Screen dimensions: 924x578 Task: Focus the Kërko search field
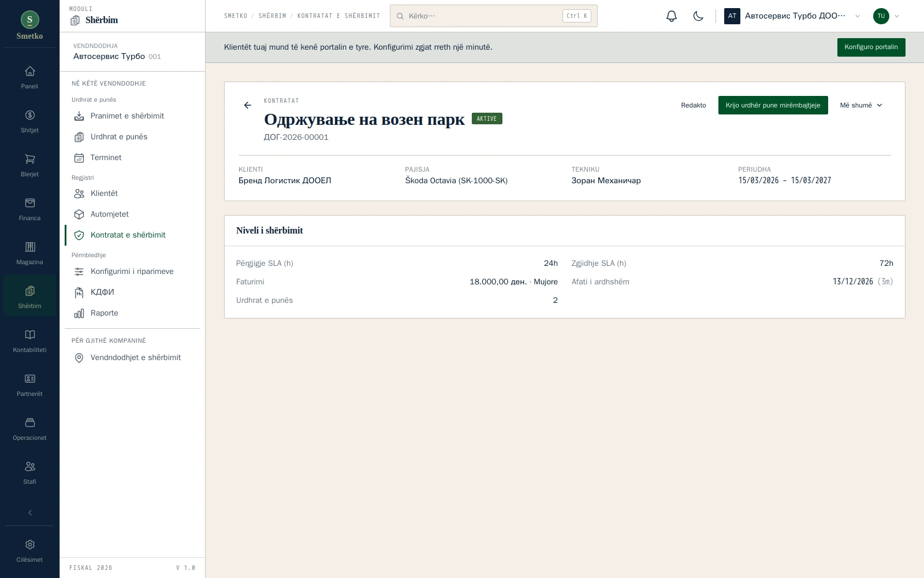494,16
